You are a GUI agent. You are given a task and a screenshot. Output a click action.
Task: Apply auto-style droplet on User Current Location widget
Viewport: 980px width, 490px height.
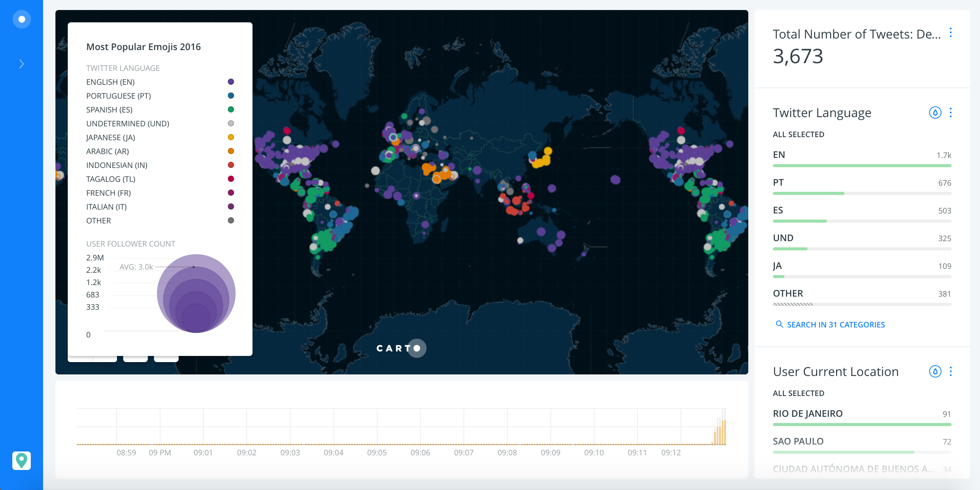(x=935, y=371)
